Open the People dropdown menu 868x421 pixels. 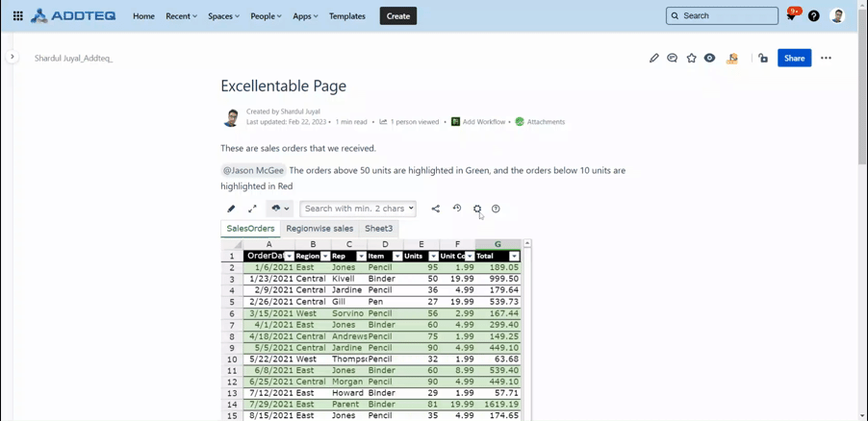pos(267,16)
